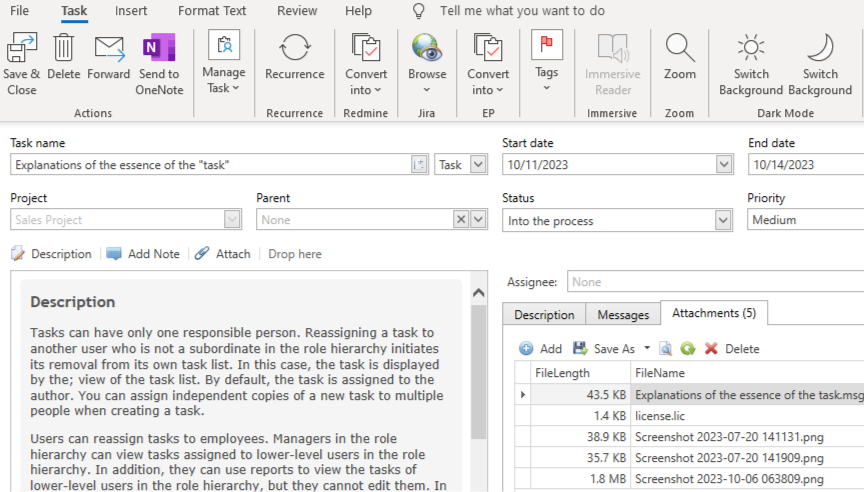Click the green refresh attachments icon
Viewport: 864px width, 492px height.
pos(688,349)
